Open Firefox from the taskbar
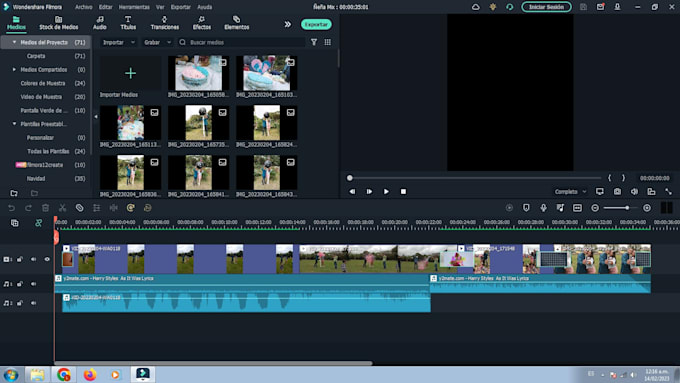The height and width of the screenshot is (383, 680). point(90,374)
